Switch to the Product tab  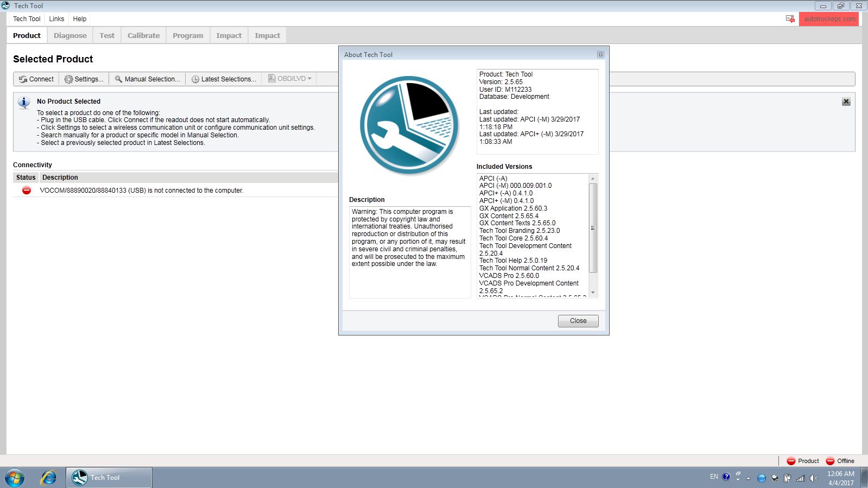coord(27,36)
